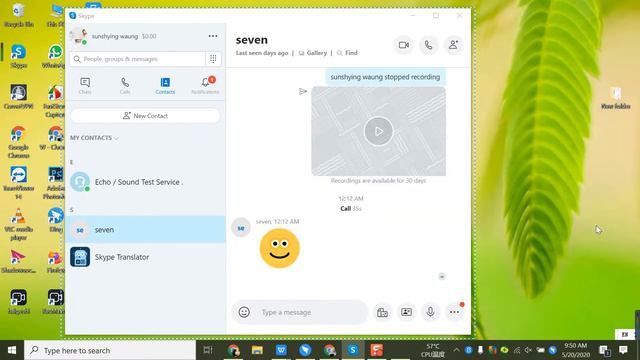This screenshot has height=360, width=640.
Task: Start an audio call with seven
Action: point(428,45)
